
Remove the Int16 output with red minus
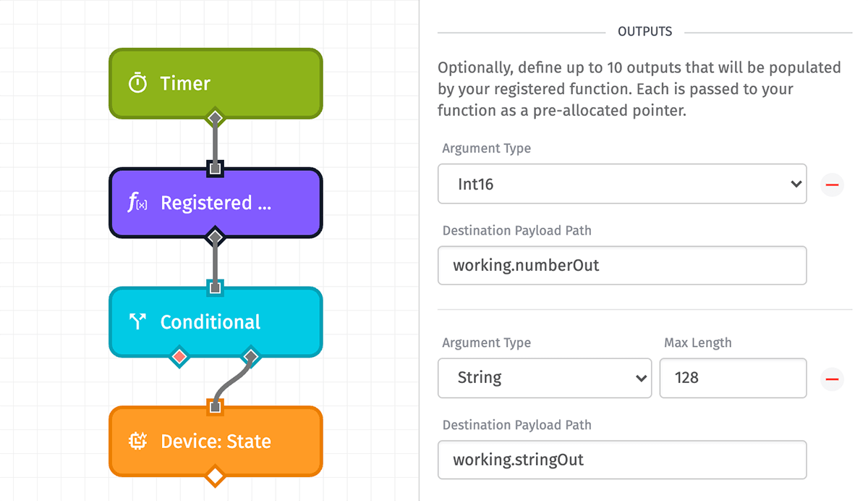coord(832,185)
